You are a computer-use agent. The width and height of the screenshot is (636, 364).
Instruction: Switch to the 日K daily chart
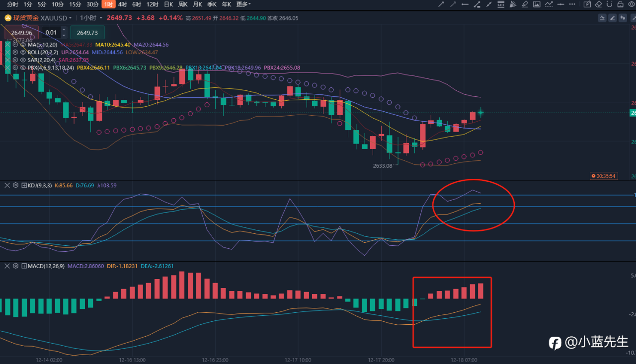coord(168,4)
